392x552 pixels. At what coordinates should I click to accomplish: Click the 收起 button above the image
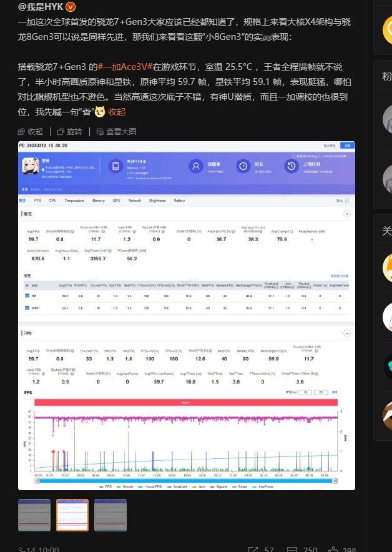pos(30,131)
